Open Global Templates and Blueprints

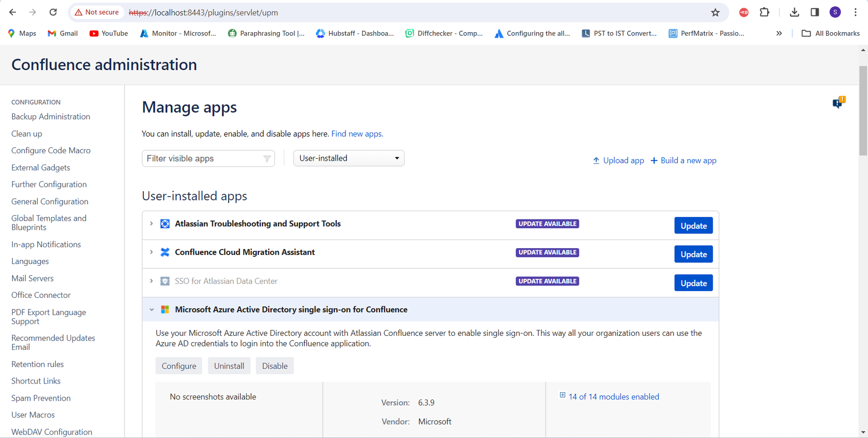tap(49, 223)
